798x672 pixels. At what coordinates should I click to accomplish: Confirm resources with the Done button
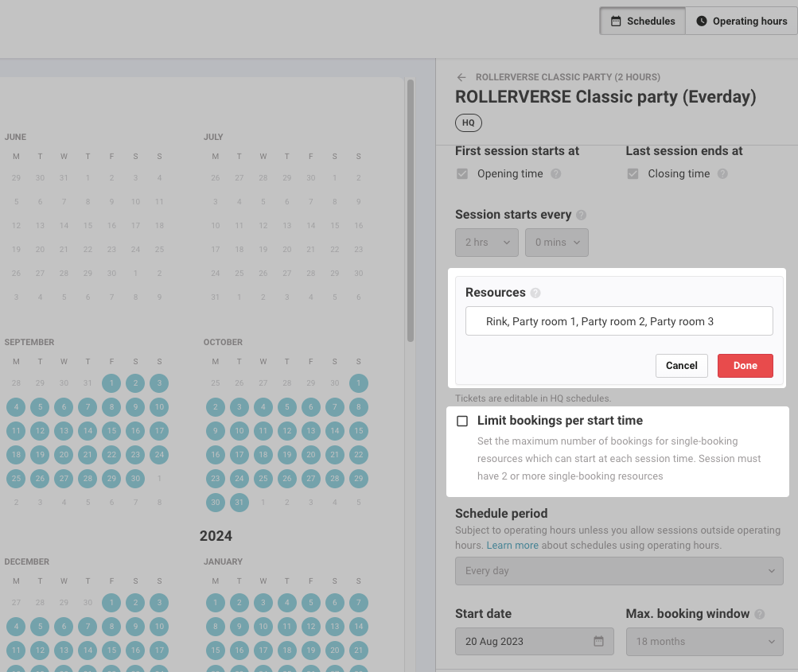click(x=745, y=366)
